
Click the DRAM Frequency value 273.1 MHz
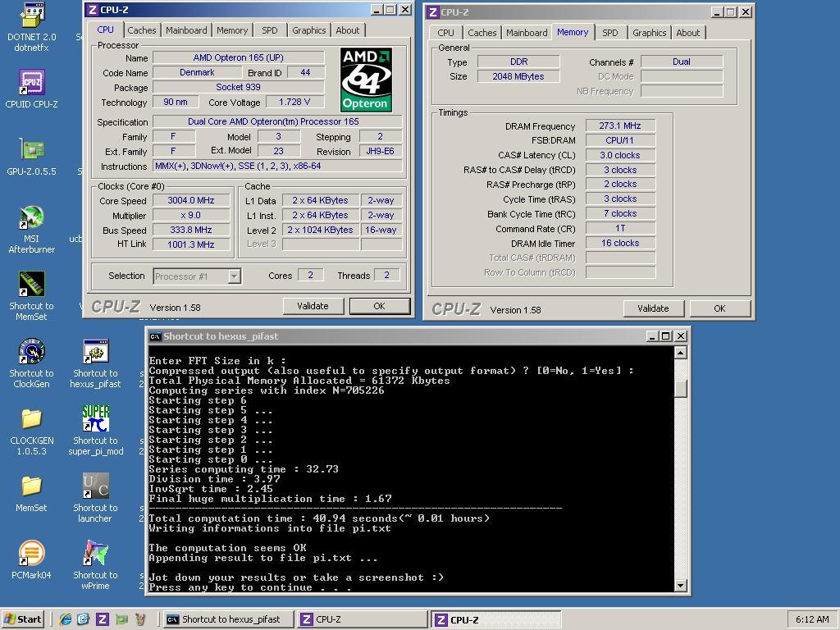[x=620, y=126]
